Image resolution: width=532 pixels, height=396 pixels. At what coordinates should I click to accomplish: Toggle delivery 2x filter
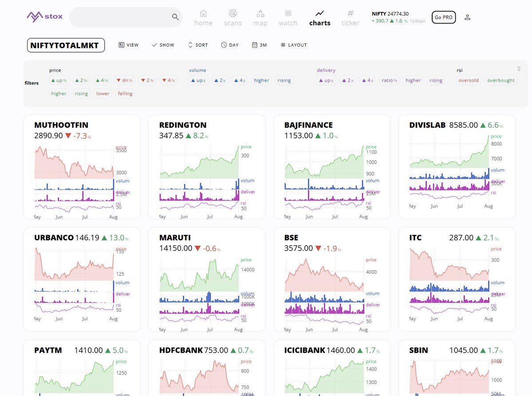click(x=348, y=80)
